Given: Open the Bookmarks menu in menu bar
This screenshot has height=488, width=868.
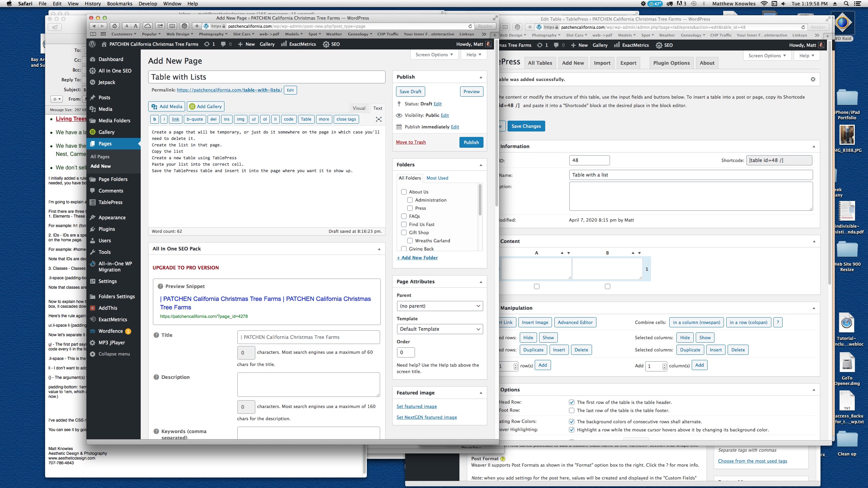Looking at the screenshot, I should 119,4.
